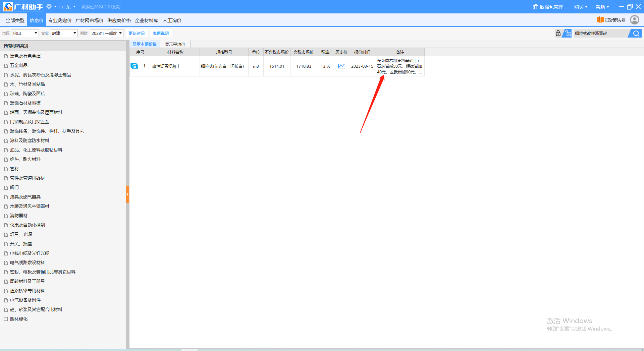Open the 专业 房建 dropdown

click(64, 33)
